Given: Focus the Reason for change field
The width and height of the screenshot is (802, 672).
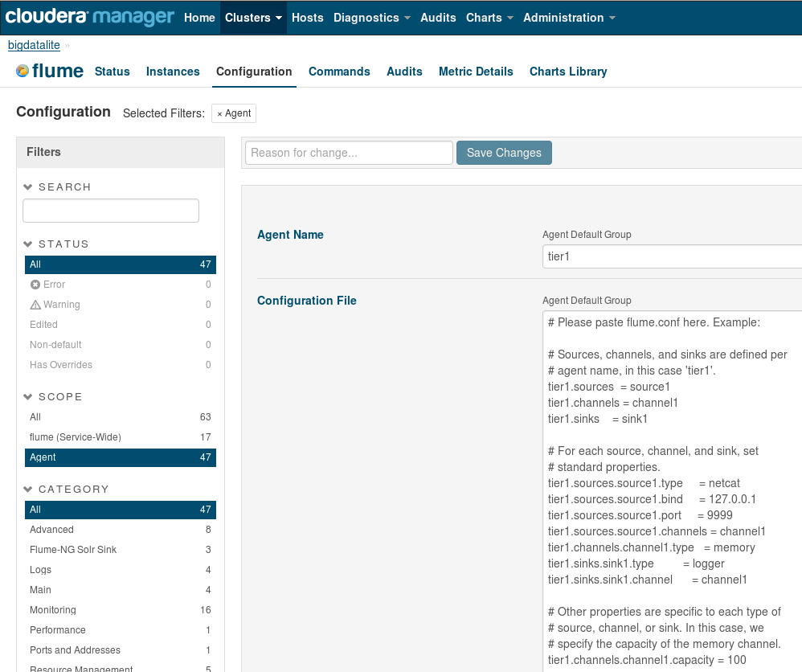Looking at the screenshot, I should [x=349, y=153].
